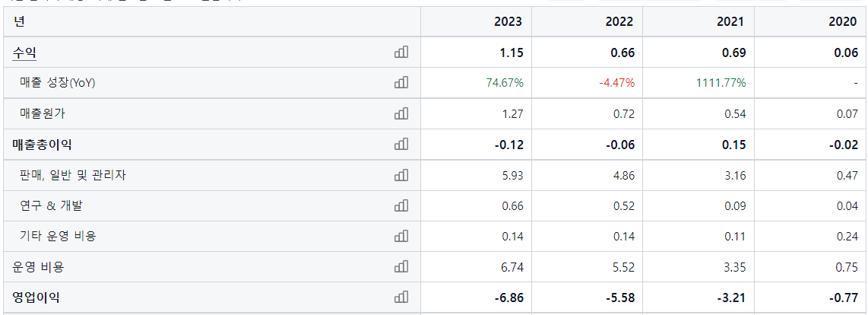868x315 pixels.
Task: Click the underlined 수익 link
Action: [x=24, y=52]
